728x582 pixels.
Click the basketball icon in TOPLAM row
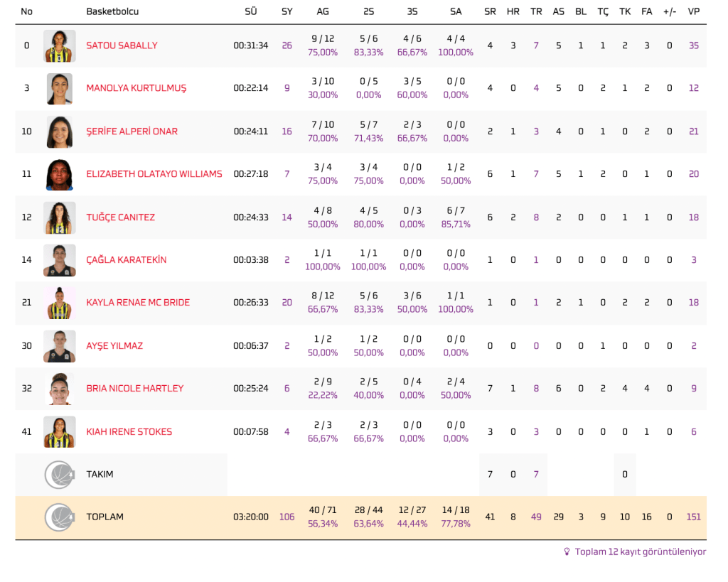pyautogui.click(x=60, y=517)
